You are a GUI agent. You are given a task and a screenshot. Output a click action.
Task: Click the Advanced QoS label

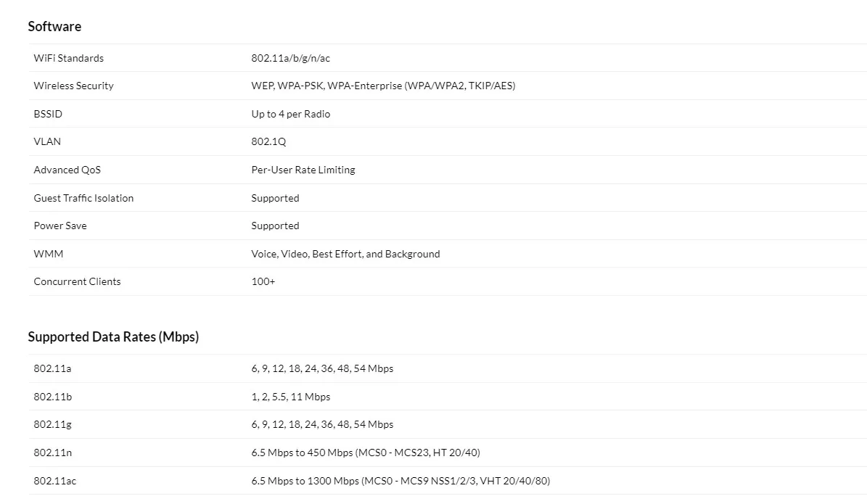[x=67, y=170]
